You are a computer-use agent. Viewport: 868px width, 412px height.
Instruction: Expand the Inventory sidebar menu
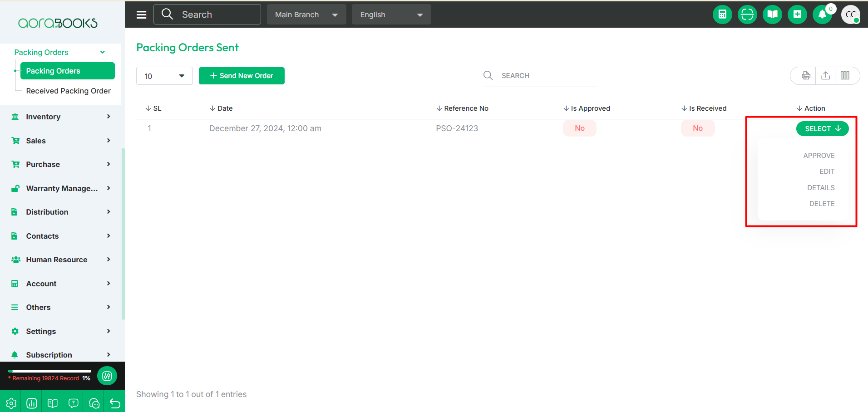(x=61, y=117)
